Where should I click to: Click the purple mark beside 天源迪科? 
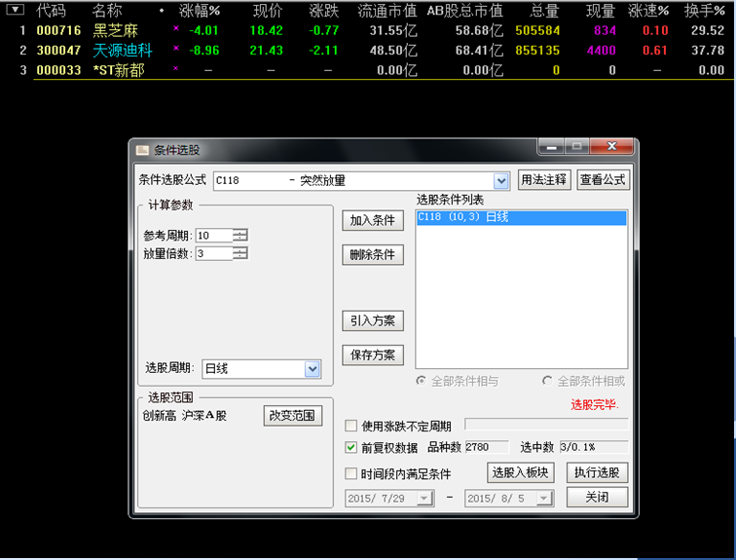pos(176,48)
